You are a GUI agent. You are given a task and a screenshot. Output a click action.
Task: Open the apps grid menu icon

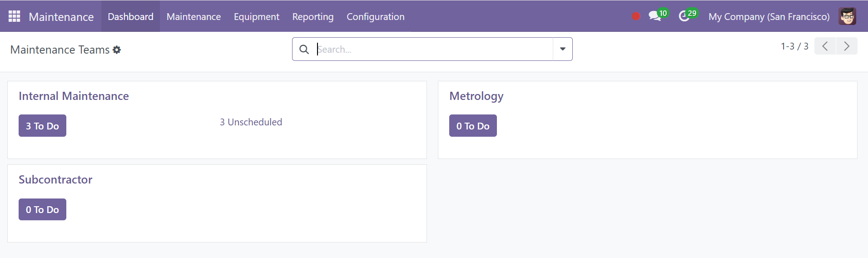pos(15,16)
